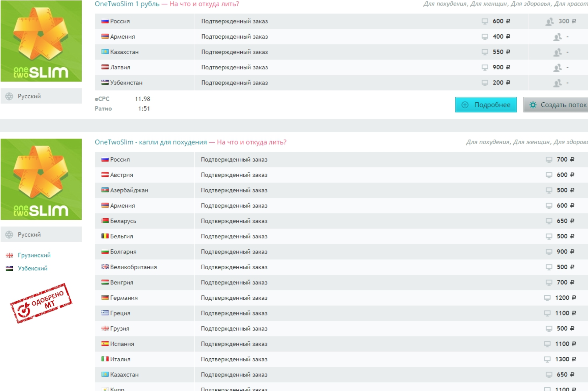
Task: Click the Hungary flag icon
Action: click(x=105, y=282)
